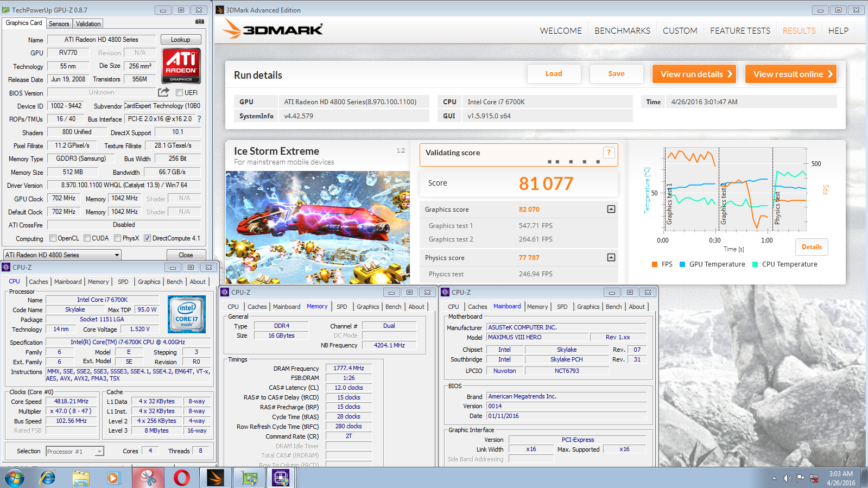Select the RESULTS tab in 3DMark
This screenshot has height=488, width=868.
pyautogui.click(x=799, y=31)
